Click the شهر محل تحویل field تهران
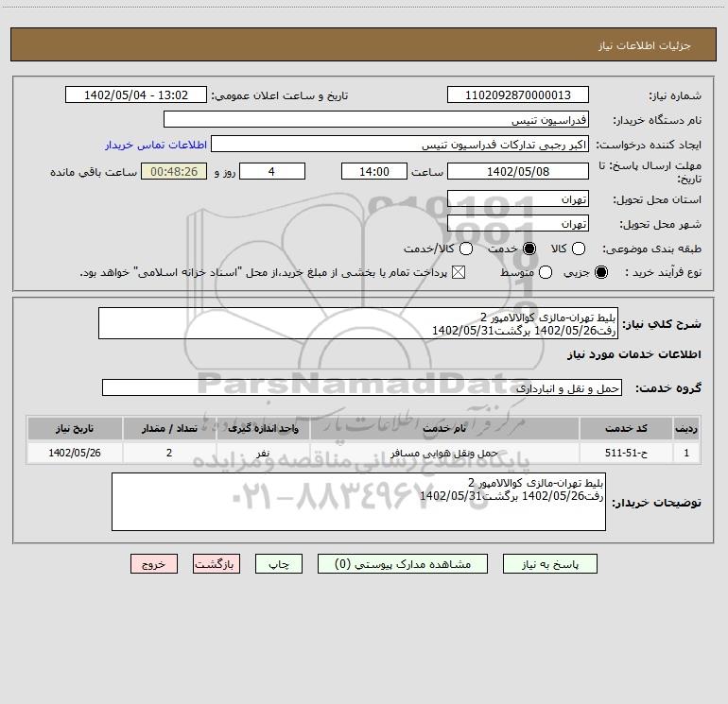This screenshot has height=704, width=728. [518, 223]
